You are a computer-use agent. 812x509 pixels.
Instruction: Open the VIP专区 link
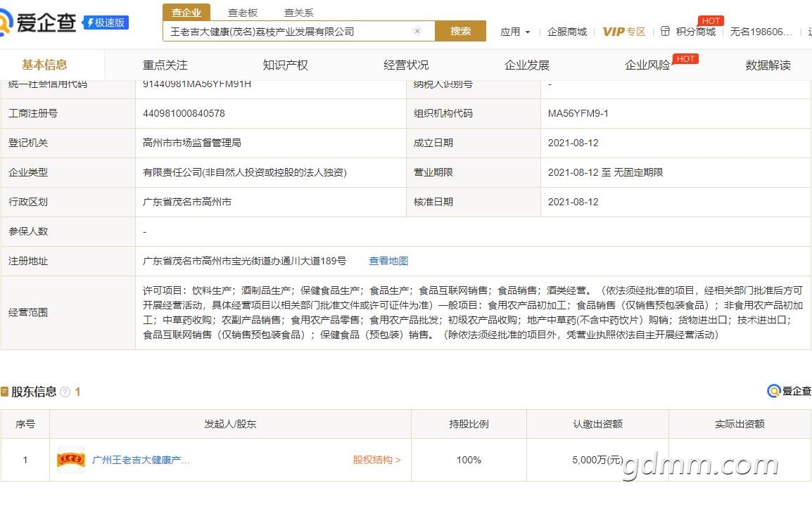(x=624, y=32)
